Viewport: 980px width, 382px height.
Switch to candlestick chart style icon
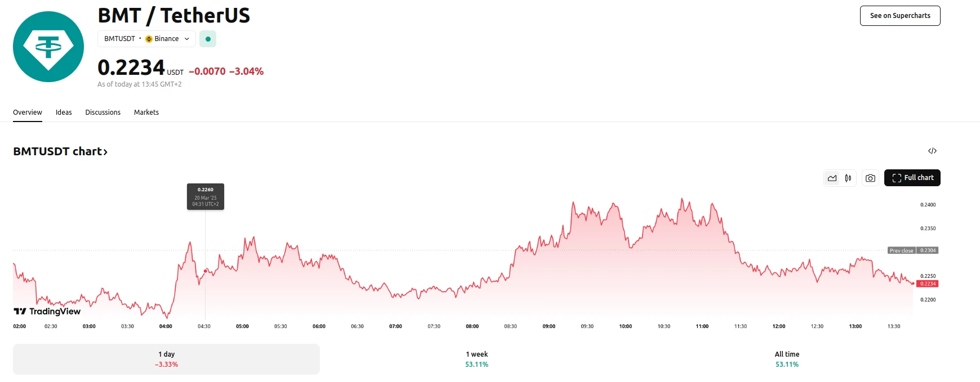coord(848,178)
